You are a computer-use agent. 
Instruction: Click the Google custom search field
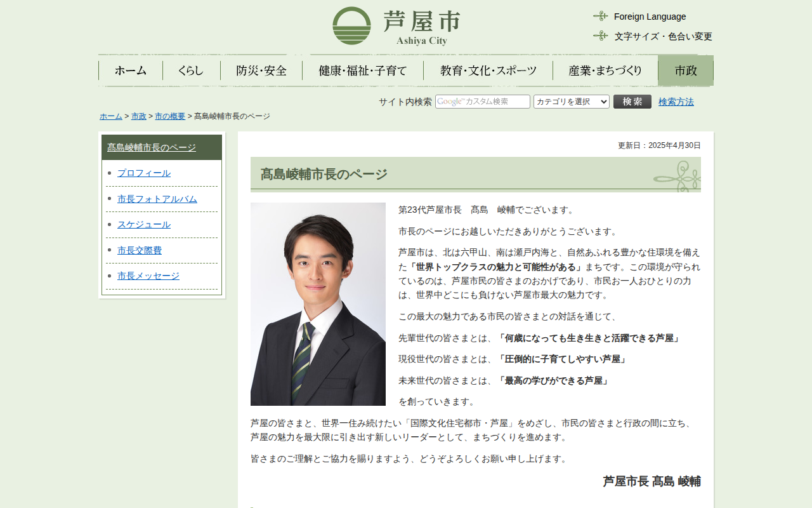[x=482, y=102]
